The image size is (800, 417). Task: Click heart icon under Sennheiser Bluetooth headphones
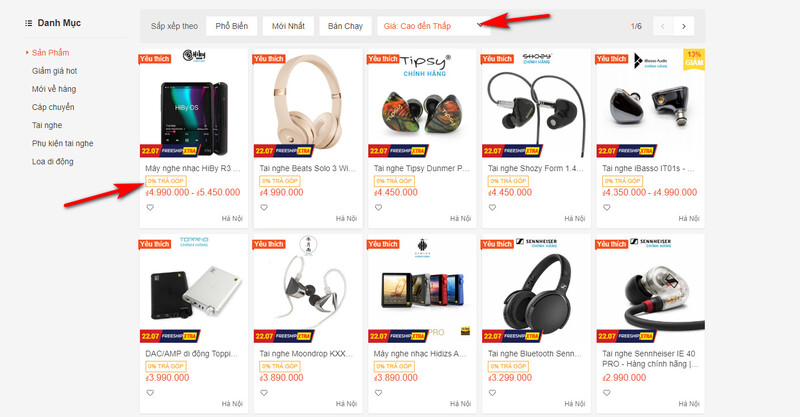tap(492, 393)
